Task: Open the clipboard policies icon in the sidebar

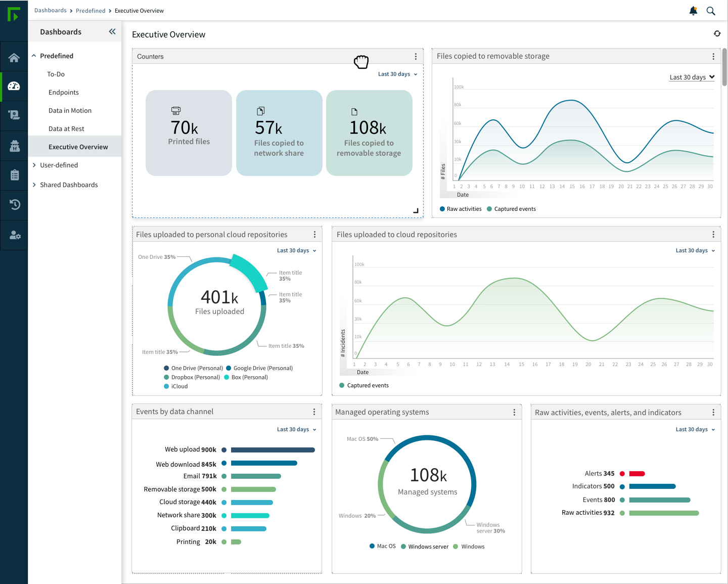Action: click(14, 175)
